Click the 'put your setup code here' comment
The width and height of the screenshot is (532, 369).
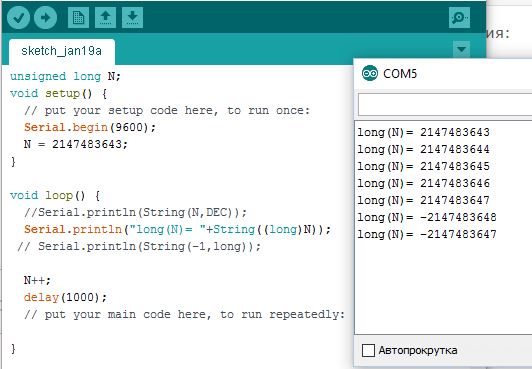pos(167,111)
